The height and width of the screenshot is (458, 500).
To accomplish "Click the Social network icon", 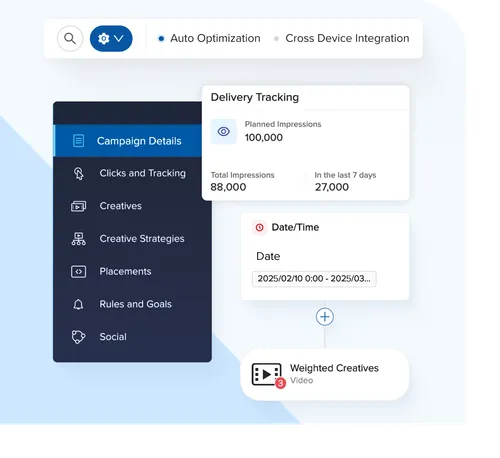I will [78, 337].
